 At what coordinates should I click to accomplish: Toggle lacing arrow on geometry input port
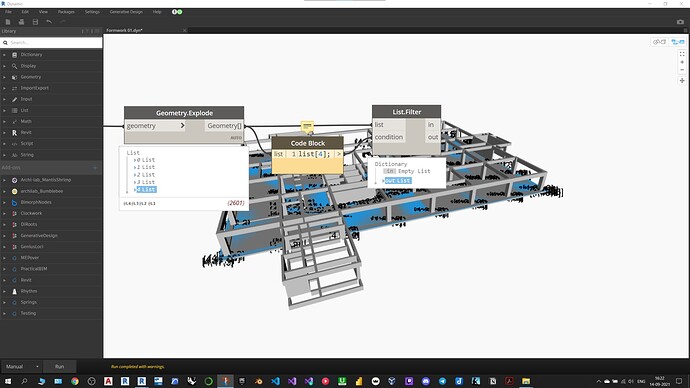point(182,125)
